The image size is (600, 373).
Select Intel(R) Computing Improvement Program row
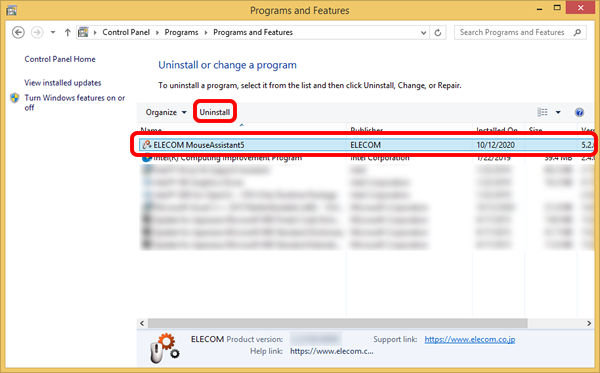click(x=367, y=158)
